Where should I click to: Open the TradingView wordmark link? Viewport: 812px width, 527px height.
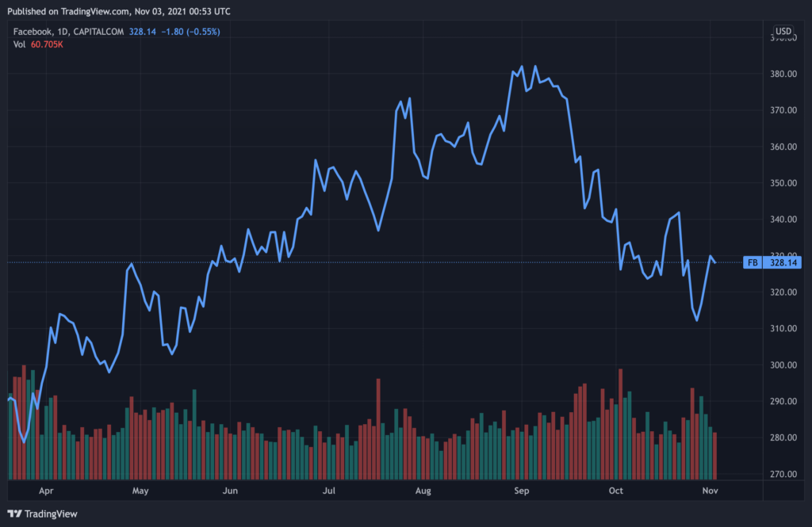[x=51, y=514]
